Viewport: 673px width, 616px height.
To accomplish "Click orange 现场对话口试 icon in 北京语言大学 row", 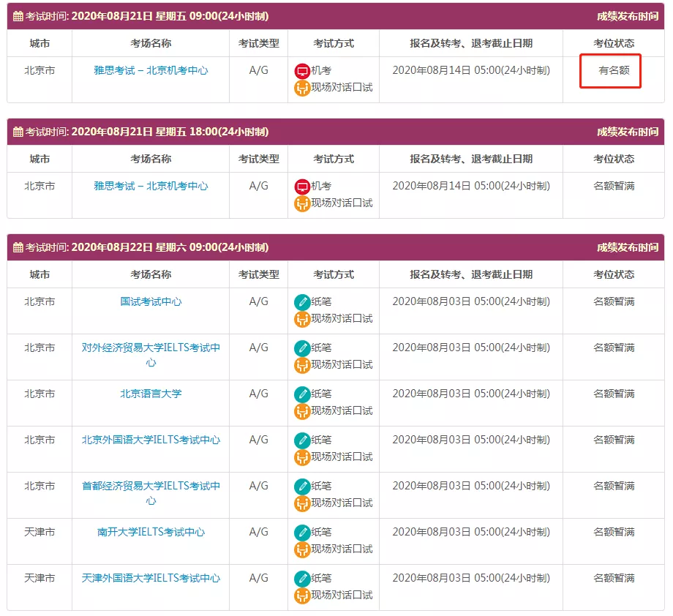I will coord(302,411).
